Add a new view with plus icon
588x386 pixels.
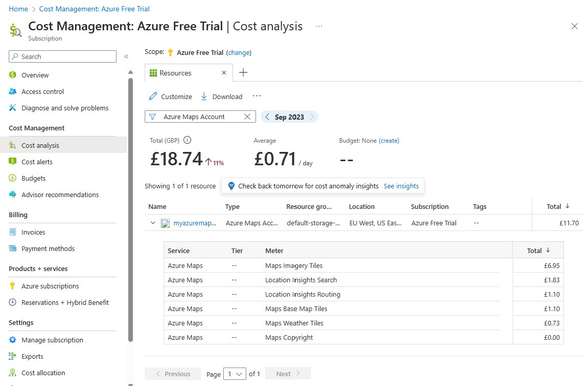(243, 73)
